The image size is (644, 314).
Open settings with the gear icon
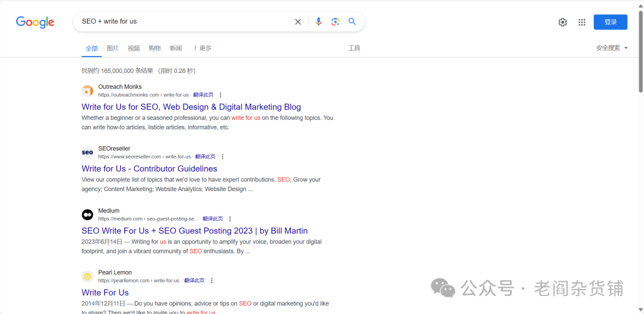pyautogui.click(x=563, y=22)
